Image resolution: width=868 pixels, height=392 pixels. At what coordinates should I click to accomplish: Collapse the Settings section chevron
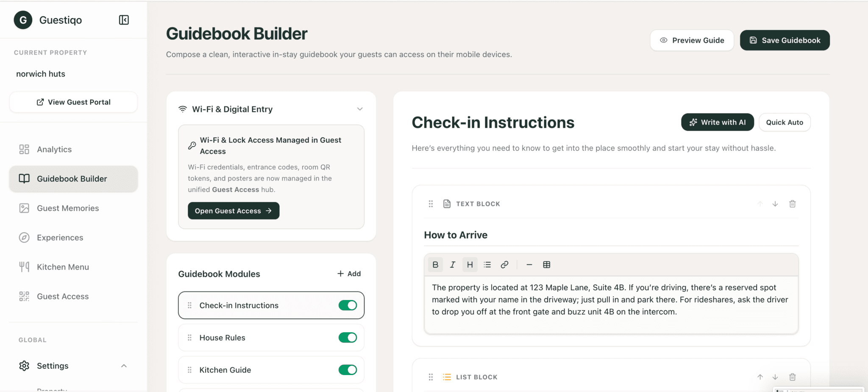pyautogui.click(x=124, y=366)
